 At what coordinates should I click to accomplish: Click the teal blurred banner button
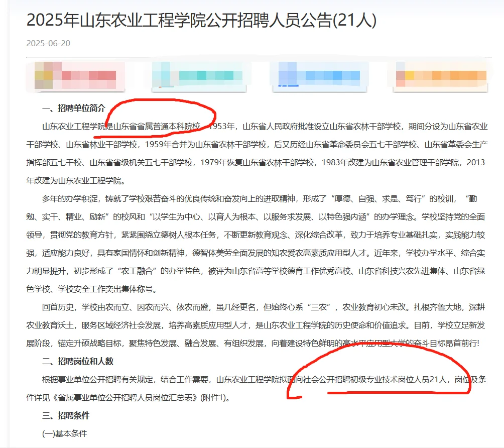coord(199,76)
